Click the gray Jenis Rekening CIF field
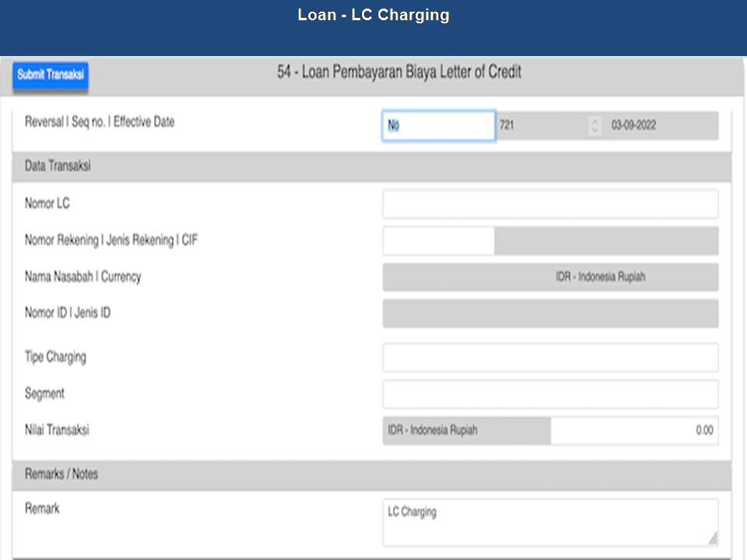Viewport: 747px width, 560px height. click(606, 241)
